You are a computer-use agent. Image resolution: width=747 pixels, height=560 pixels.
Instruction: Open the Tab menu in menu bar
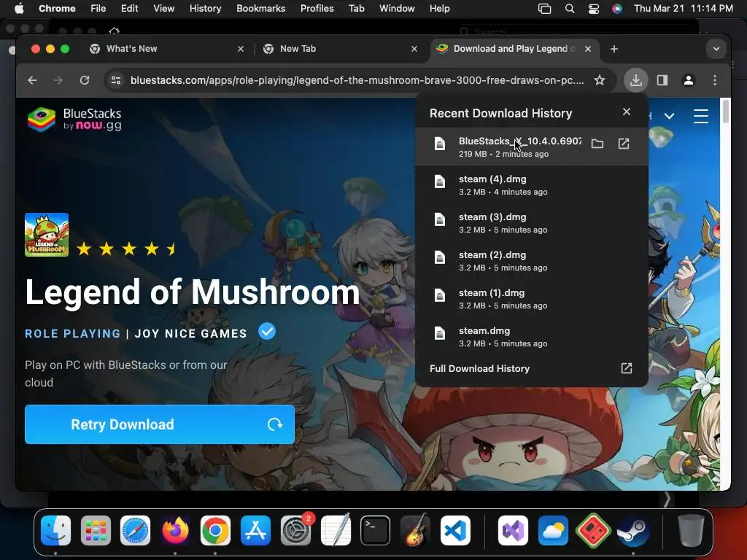[356, 8]
